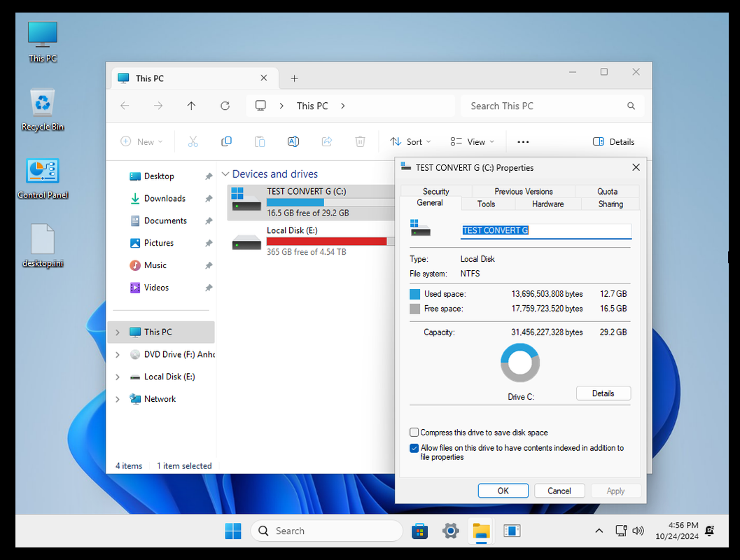The height and width of the screenshot is (560, 740).
Task: Switch to the Security tab
Action: pos(435,191)
